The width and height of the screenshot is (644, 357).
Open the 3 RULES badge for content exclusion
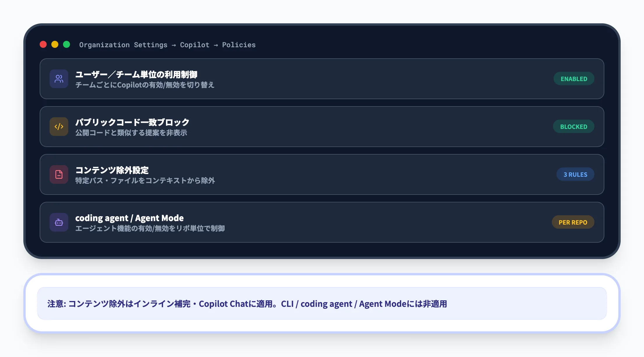pyautogui.click(x=575, y=174)
